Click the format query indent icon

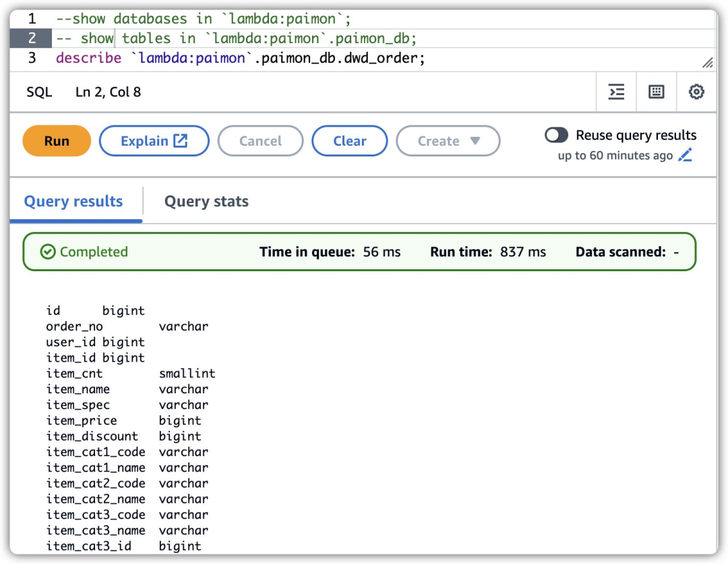click(x=616, y=92)
